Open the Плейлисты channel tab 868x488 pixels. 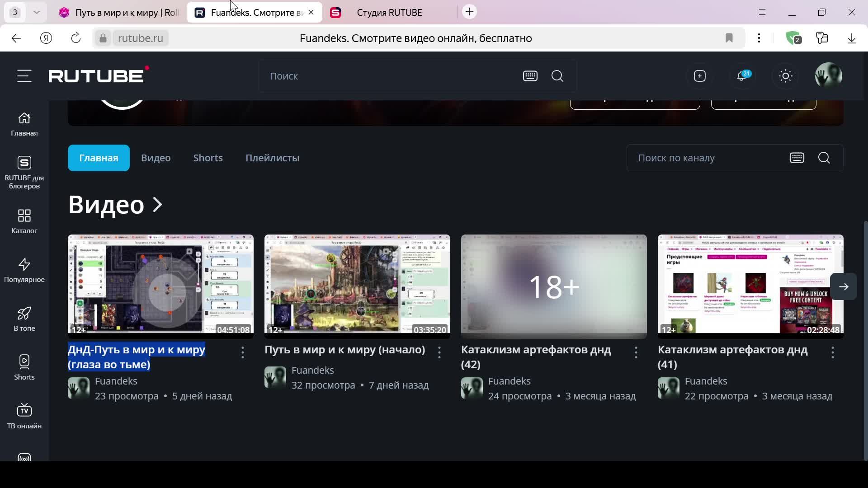272,158
